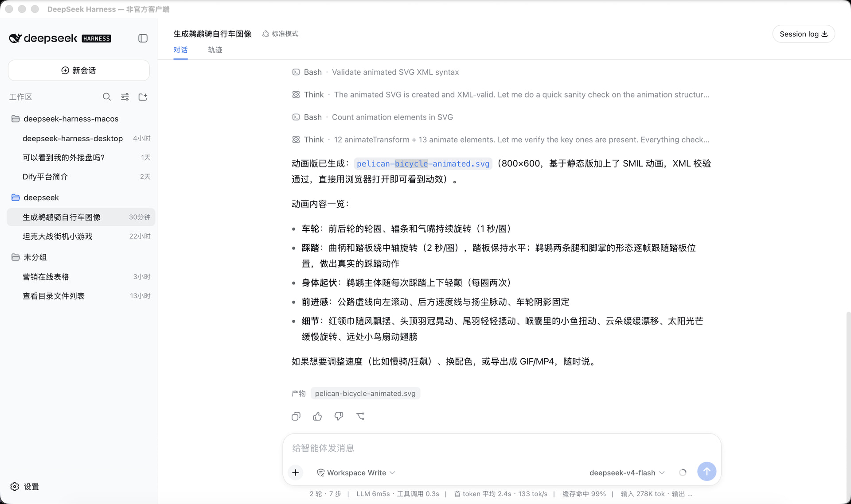
Task: Click the Bash icon for Validate animated SVG
Action: point(296,72)
